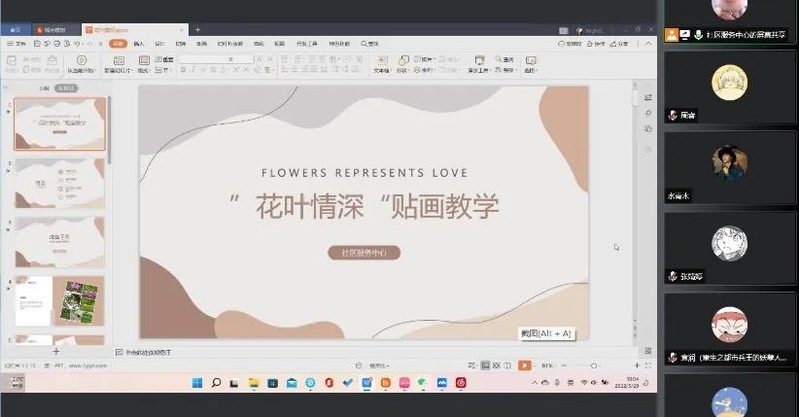Toggle italic formatting

[194, 70]
